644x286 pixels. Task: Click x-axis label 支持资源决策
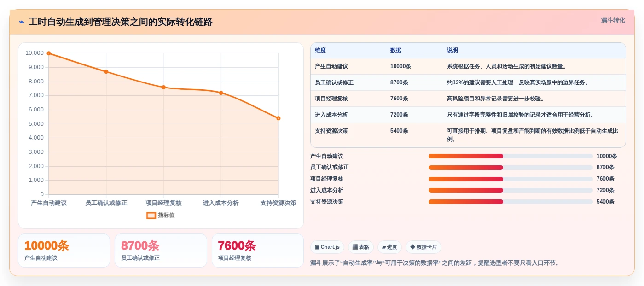click(278, 203)
